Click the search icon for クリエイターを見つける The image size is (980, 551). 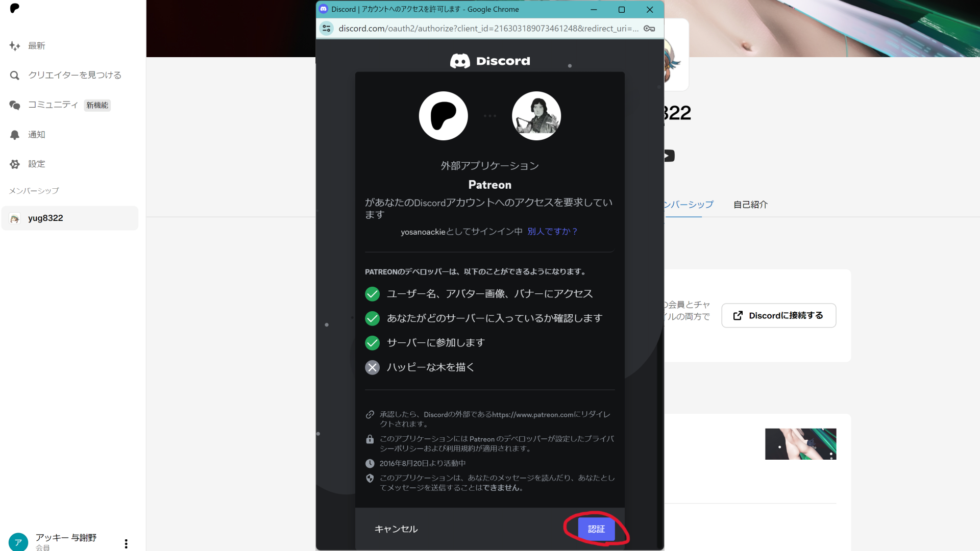tap(15, 76)
